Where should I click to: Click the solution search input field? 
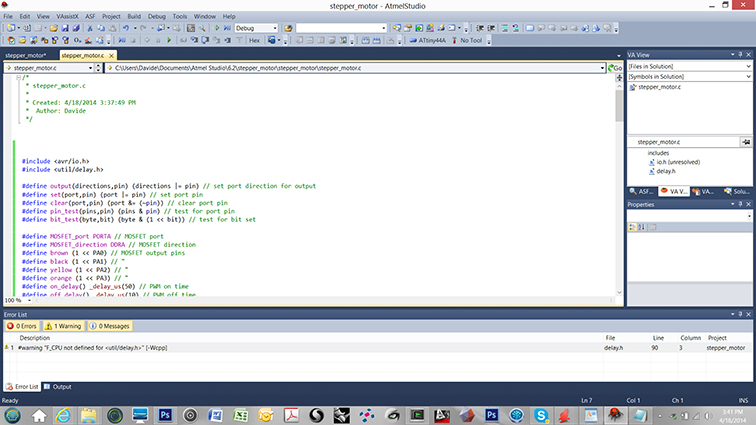tap(340, 28)
